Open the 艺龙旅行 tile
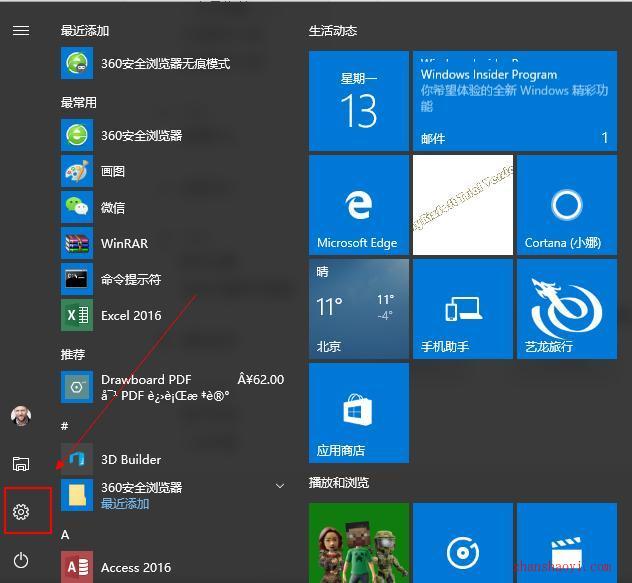Image resolution: width=632 pixels, height=583 pixels. [x=567, y=309]
